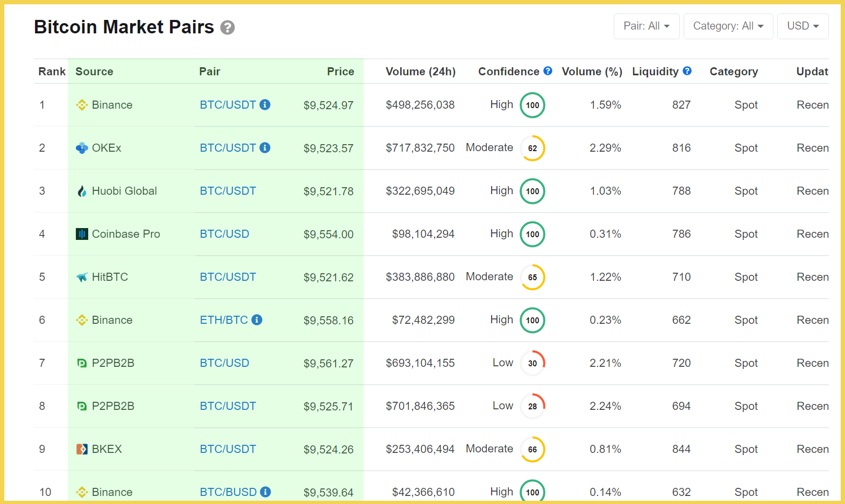The height and width of the screenshot is (504, 845).
Task: Open the ETH/BTC pair link
Action: point(224,320)
